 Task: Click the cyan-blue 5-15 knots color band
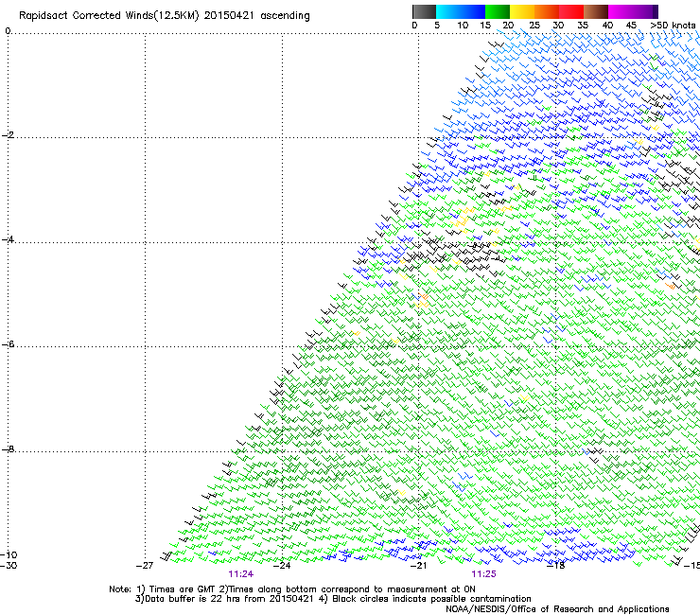pos(461,11)
